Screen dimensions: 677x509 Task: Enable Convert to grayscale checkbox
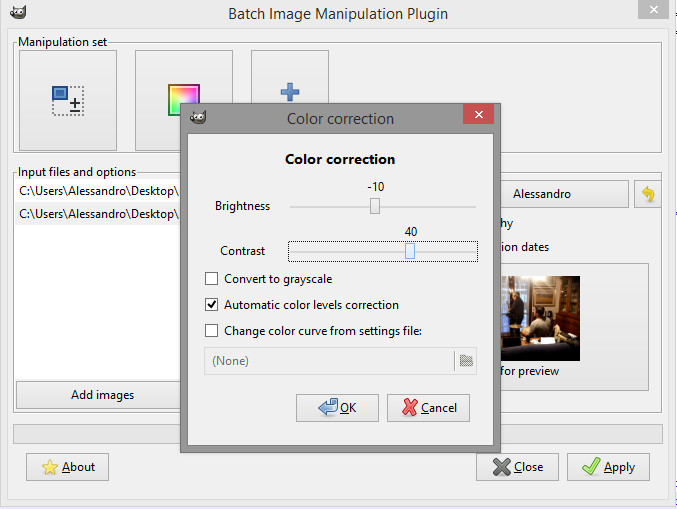click(211, 278)
